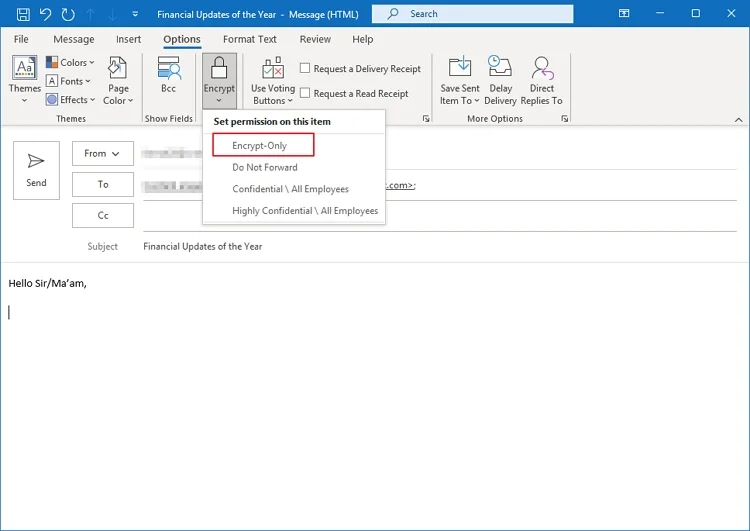Click the To recipients button
The width and height of the screenshot is (750, 531).
[103, 184]
